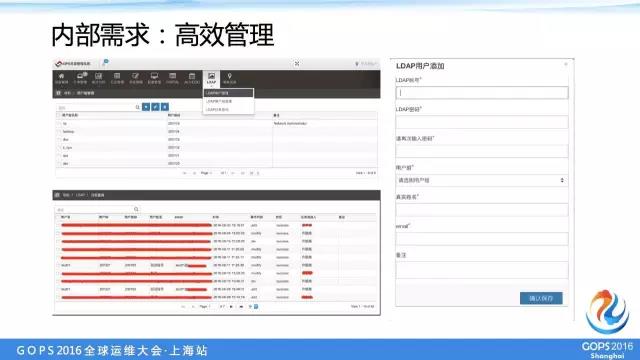Open the current user menu at top right
Screen dimensions: 640x360
(366, 64)
